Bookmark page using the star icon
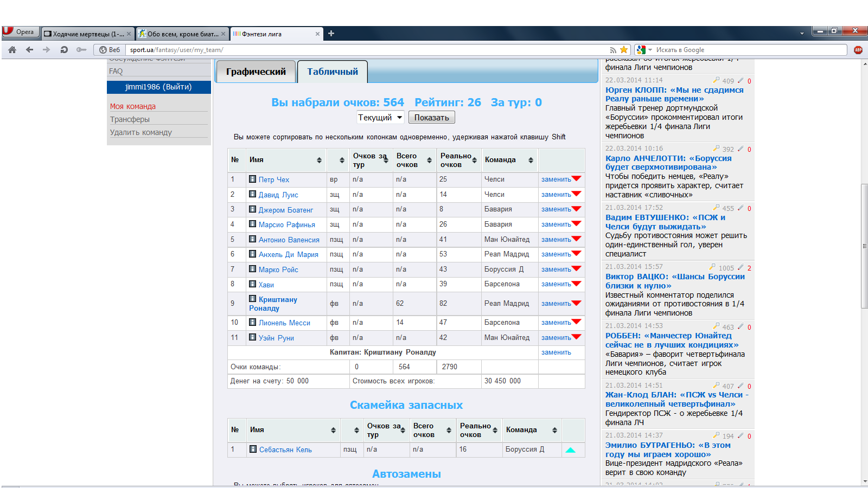 tap(624, 50)
